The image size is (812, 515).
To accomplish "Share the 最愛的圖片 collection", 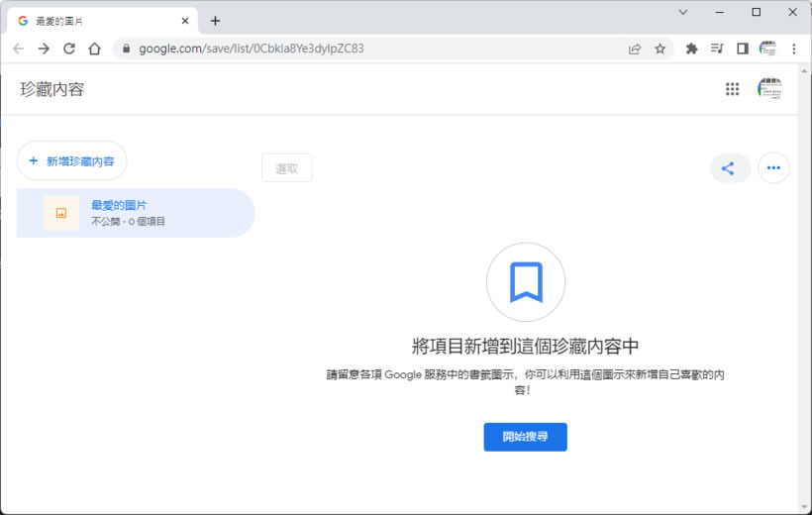I will [728, 167].
